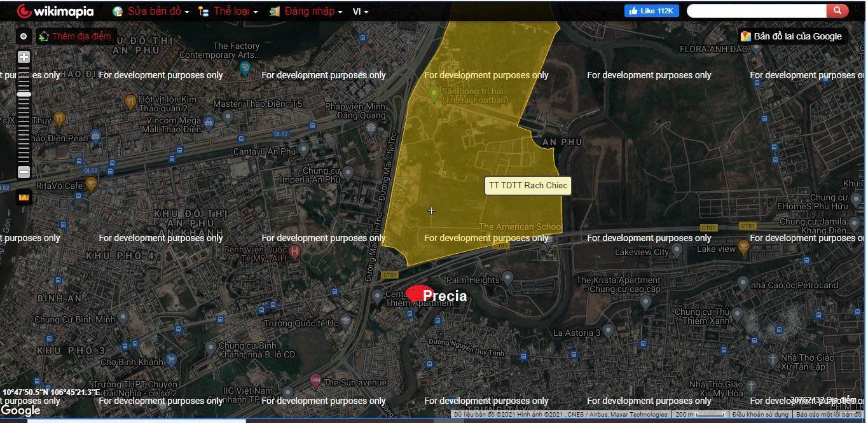
Task: Click the TT TDTT Rach Chiec tooltip label
Action: 528,186
